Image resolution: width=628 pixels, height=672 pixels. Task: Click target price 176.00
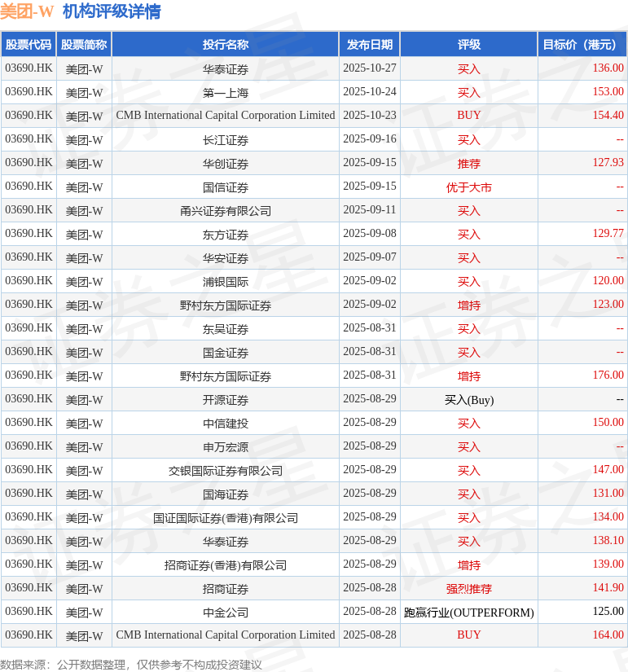608,375
